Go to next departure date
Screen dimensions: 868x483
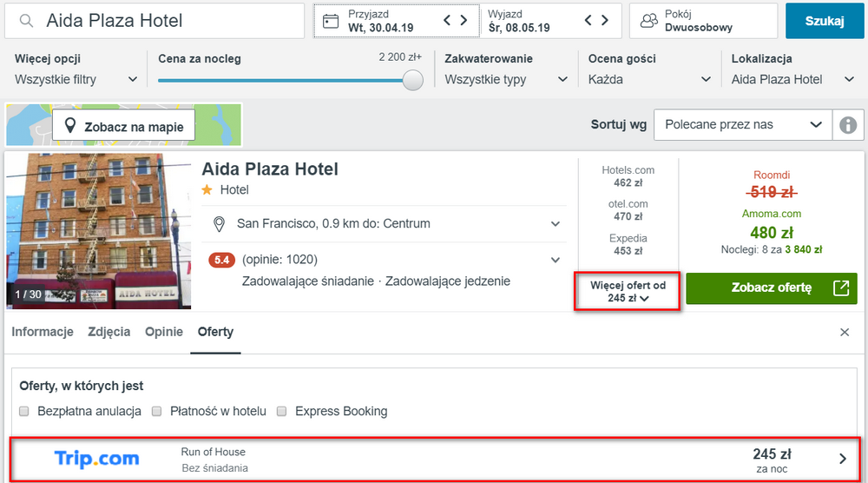click(x=605, y=21)
